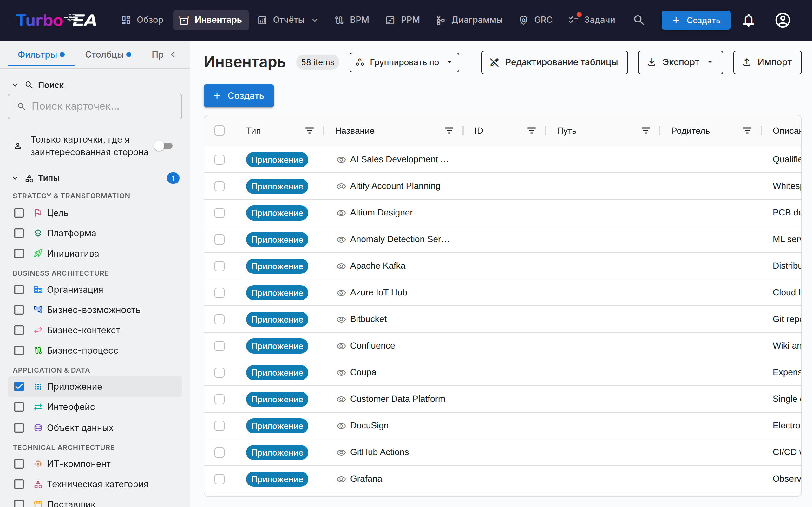Open the user account icon
The width and height of the screenshot is (812, 507).
[783, 20]
